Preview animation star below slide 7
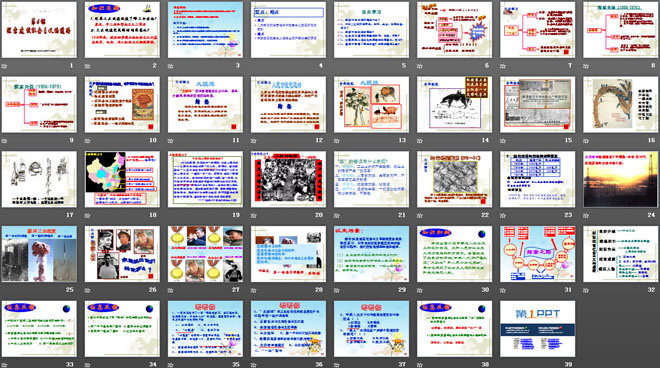This screenshot has height=368, width=660. pyautogui.click(x=503, y=66)
